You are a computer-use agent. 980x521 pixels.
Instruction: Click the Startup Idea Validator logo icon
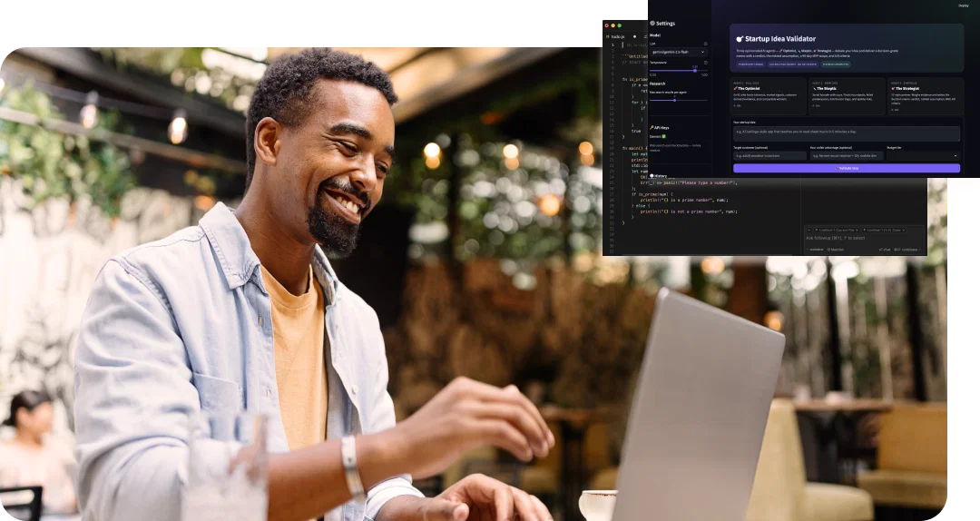pos(740,39)
